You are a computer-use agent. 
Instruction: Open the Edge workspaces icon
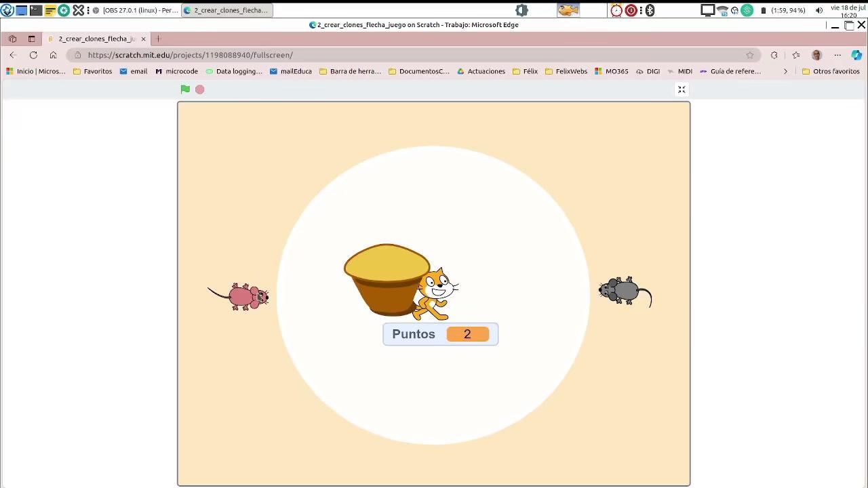pos(12,39)
